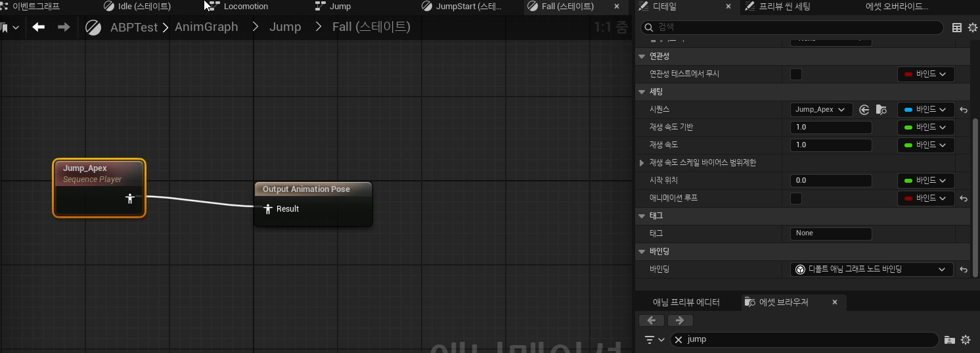Navigate to the Jump breadcrumb
Screen dimensions: 980x353
[x=285, y=27]
